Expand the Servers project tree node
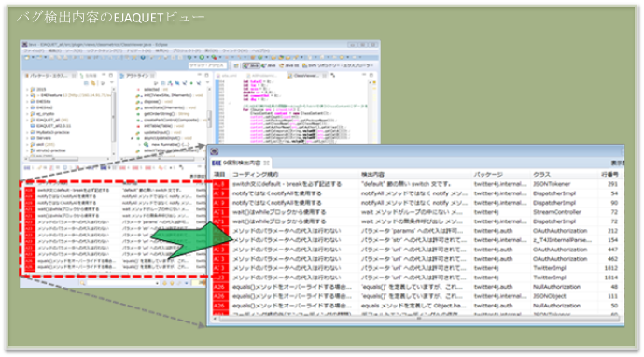The height and width of the screenshot is (357, 644). coord(27,138)
